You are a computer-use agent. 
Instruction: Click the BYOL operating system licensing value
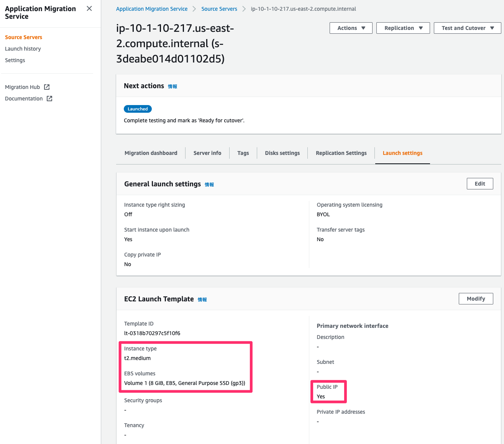tap(323, 214)
